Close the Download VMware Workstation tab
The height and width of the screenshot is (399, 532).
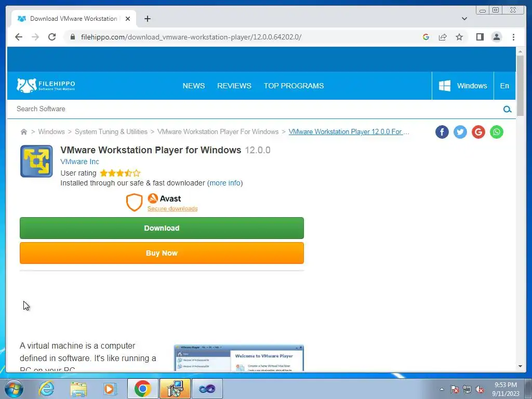[128, 19]
